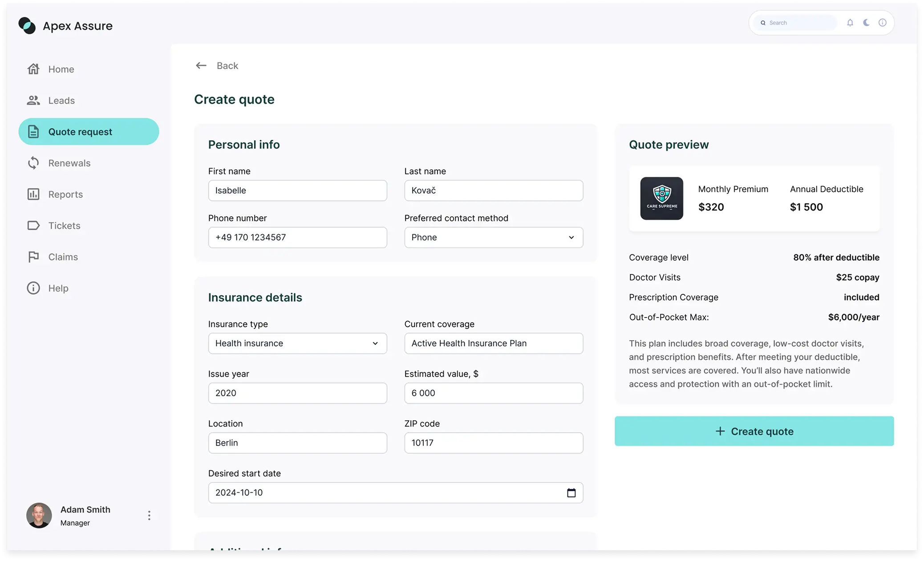This screenshot has height=561, width=924.
Task: Open the Claims page in the sidebar
Action: pos(63,257)
